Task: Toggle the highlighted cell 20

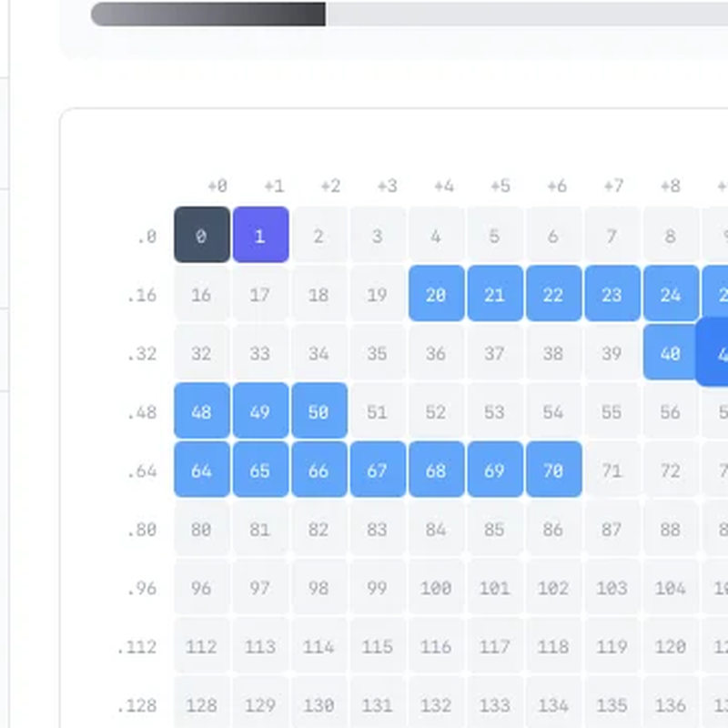Action: pos(436,294)
